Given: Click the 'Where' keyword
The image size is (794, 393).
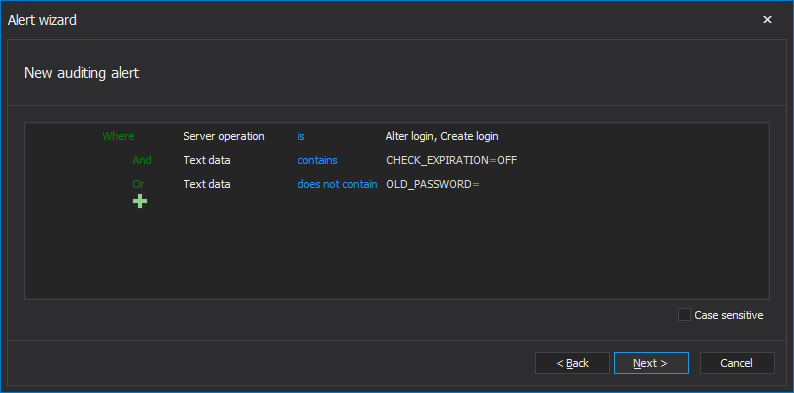Looking at the screenshot, I should point(118,136).
